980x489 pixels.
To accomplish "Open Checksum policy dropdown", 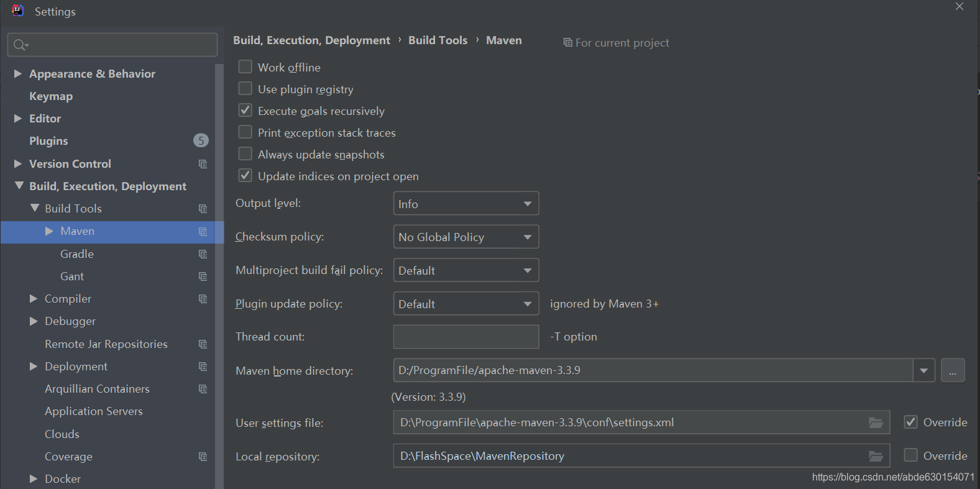I will click(466, 237).
